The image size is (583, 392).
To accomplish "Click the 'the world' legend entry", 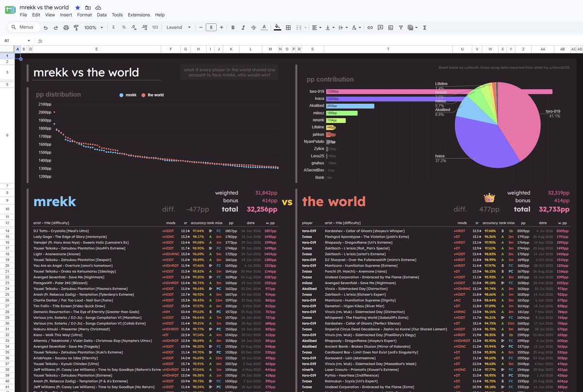I will pyautogui.click(x=153, y=95).
